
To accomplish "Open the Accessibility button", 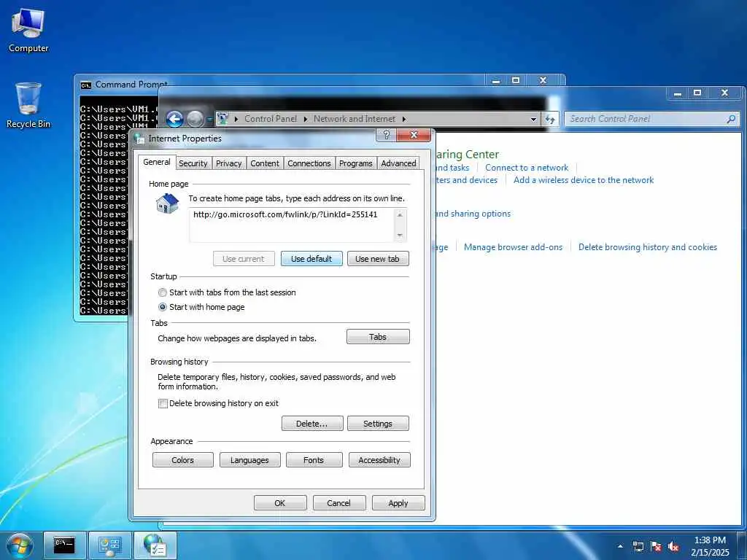I will 379,460.
